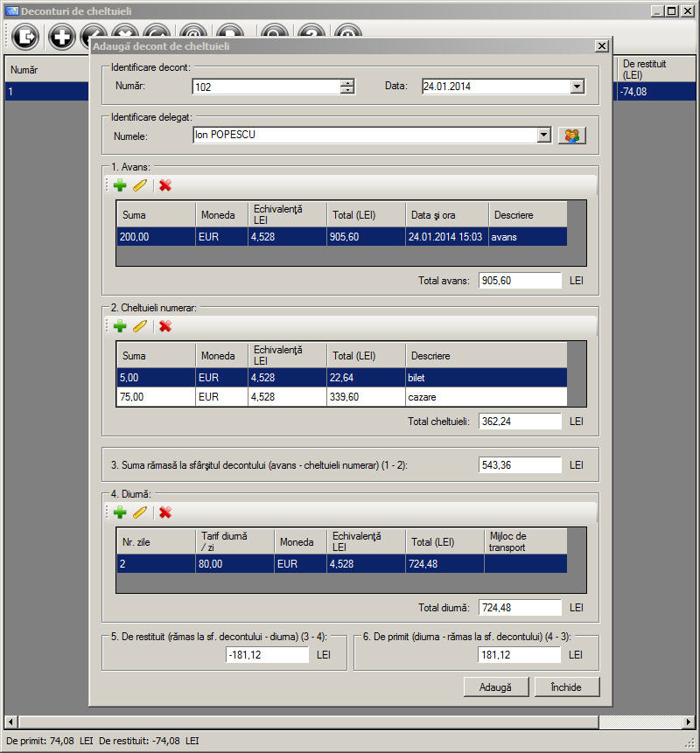Click the Total avans field
This screenshot has height=753, width=700.
tap(521, 281)
